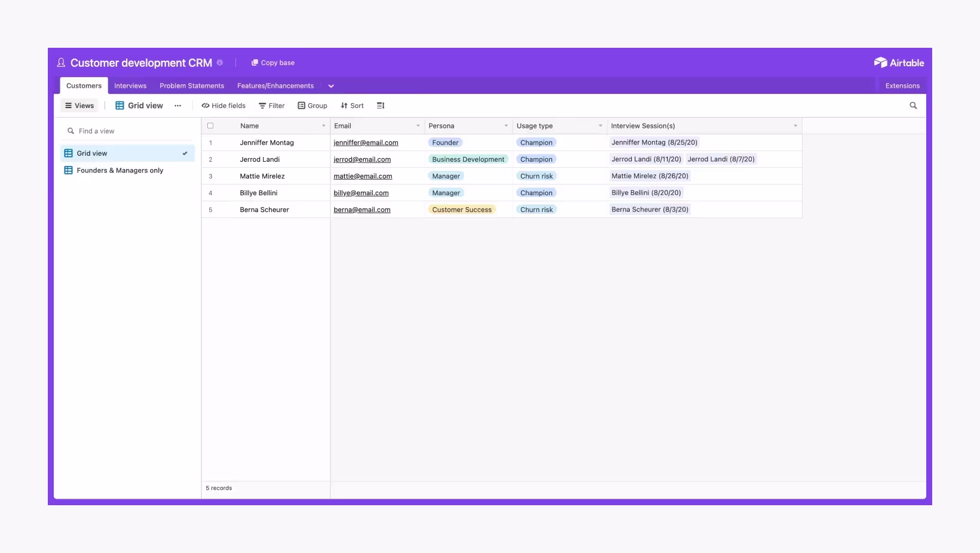This screenshot has width=980, height=553.
Task: Toggle the Views sidebar
Action: point(79,106)
